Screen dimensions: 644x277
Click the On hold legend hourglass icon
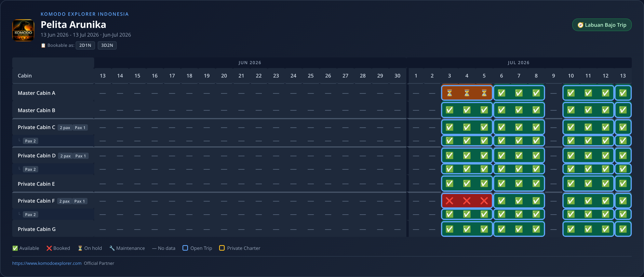click(x=80, y=248)
